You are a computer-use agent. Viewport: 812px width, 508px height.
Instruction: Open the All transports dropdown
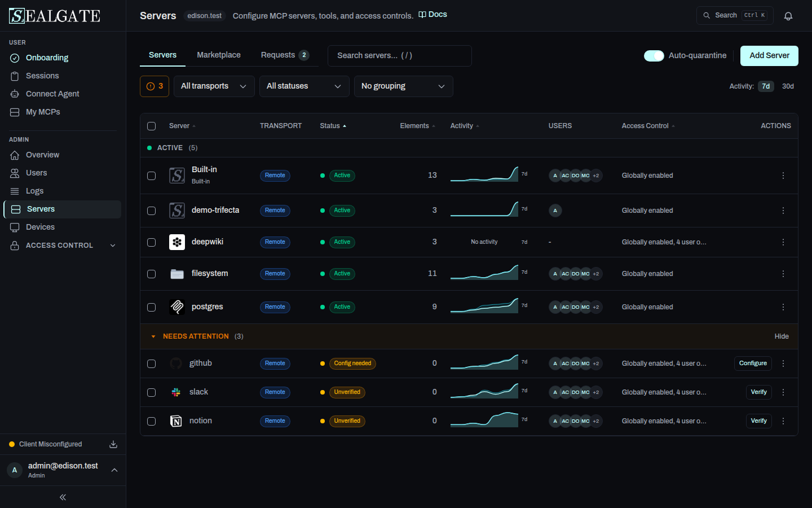click(x=214, y=86)
